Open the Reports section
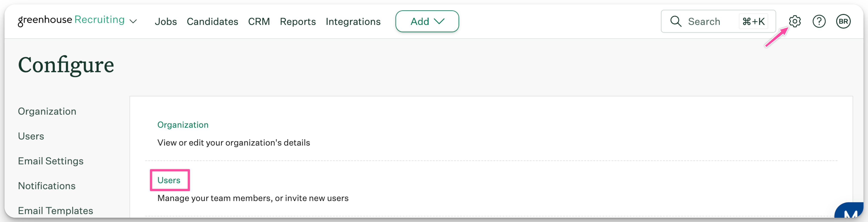Viewport: 868px width, 222px height. point(298,21)
